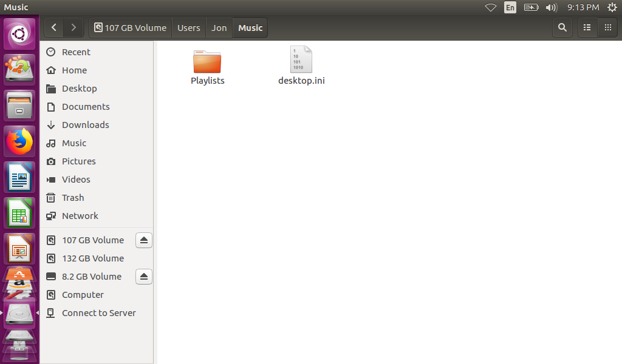Open the En keyboard language indicator
The height and width of the screenshot is (364, 622).
click(510, 7)
